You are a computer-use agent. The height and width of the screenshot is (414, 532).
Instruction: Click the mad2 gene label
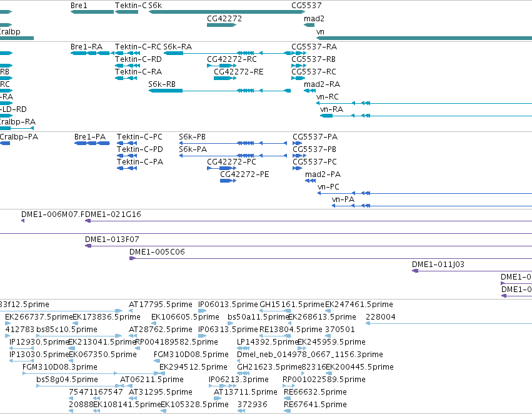click(x=314, y=19)
